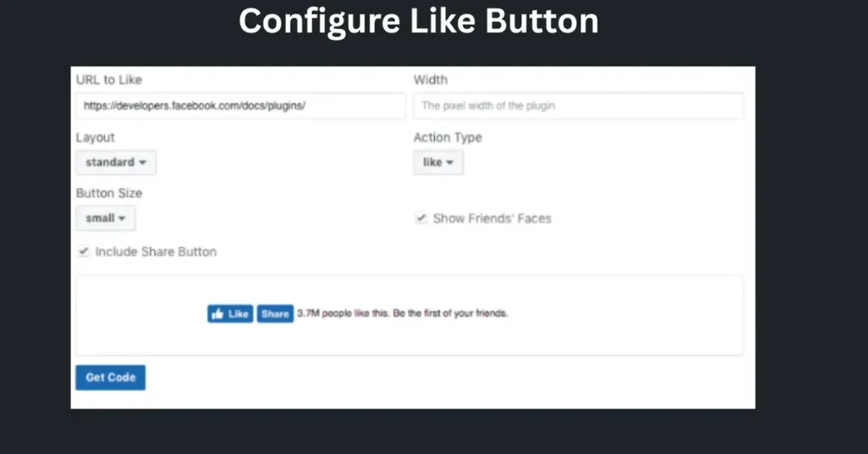Click the Show Friends' Faces label text
Image resolution: width=868 pixels, height=454 pixels.
492,219
